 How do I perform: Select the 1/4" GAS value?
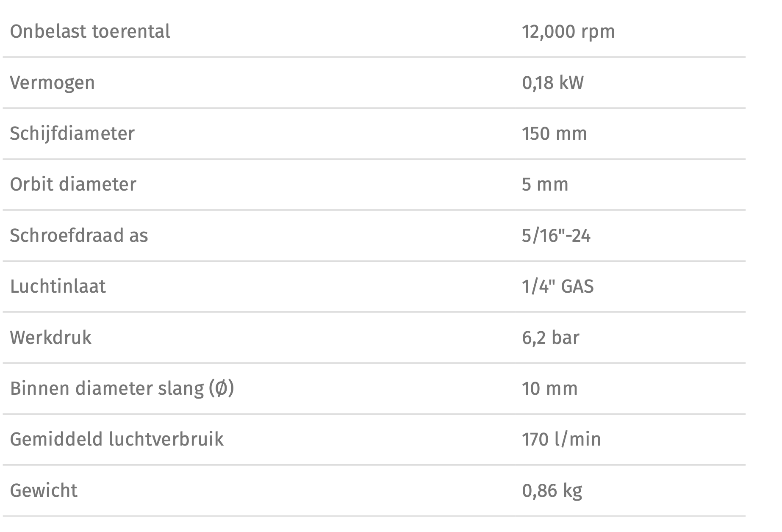557,287
